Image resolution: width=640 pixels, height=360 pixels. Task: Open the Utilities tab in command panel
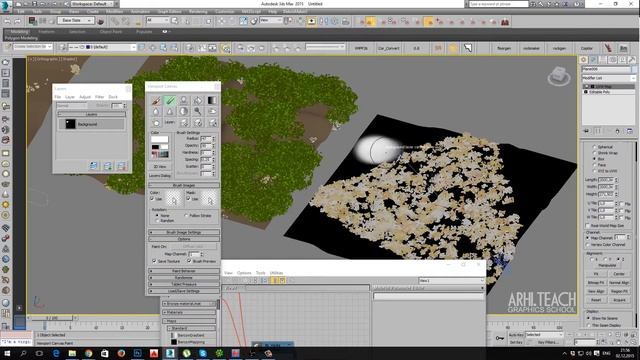click(x=632, y=60)
